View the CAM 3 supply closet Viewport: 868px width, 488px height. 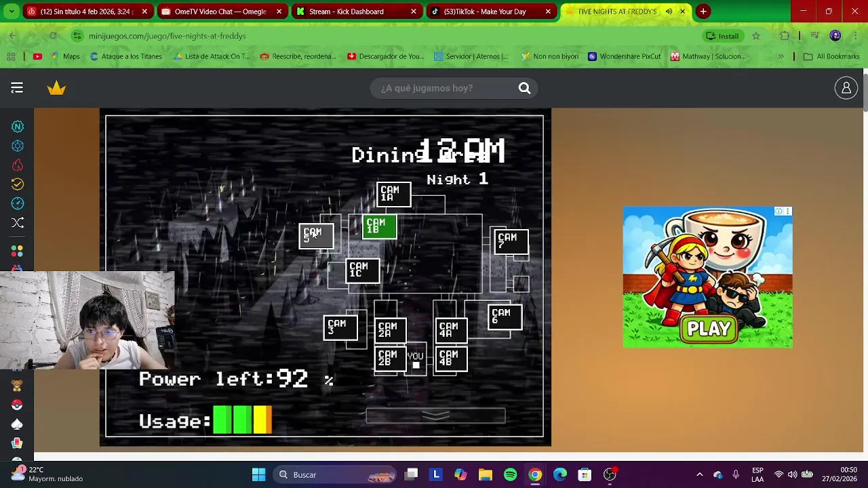coord(340,327)
